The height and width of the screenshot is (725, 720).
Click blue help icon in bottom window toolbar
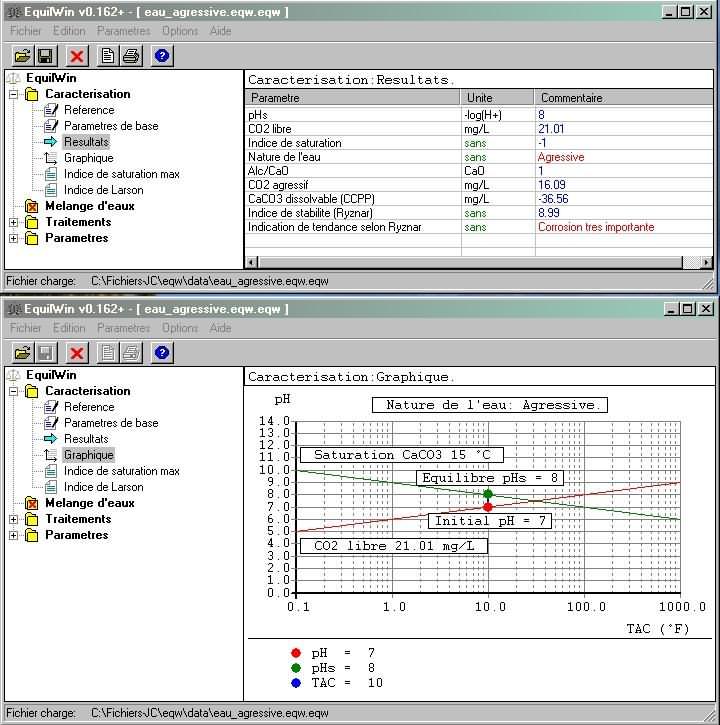[162, 353]
